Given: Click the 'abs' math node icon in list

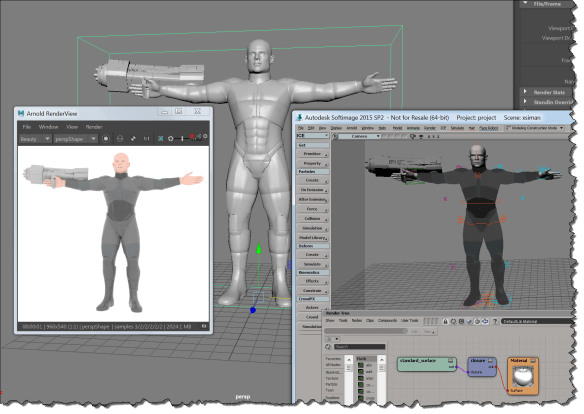Looking at the screenshot, I should click(x=361, y=365).
